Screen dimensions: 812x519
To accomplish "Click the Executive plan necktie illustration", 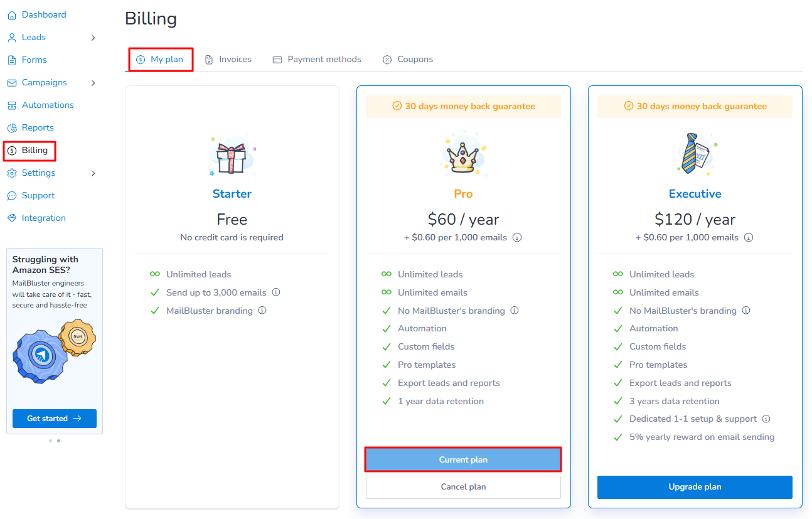I will (x=695, y=153).
